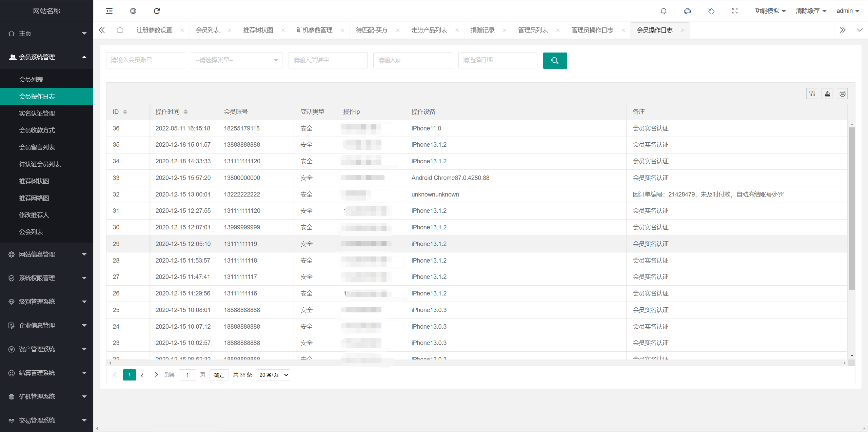Viewport: 868px width, 432px height.
Task: Export table data via export icon
Action: [x=827, y=94]
